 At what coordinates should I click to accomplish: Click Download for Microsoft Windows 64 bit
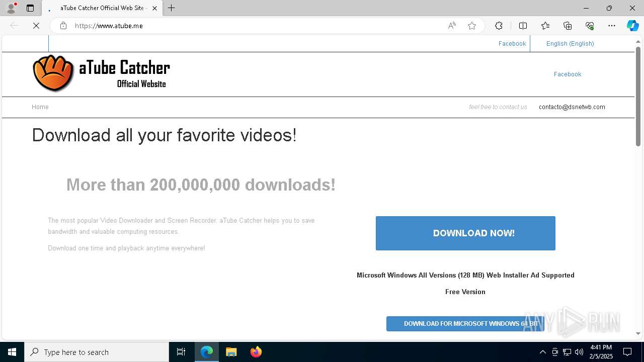465,324
